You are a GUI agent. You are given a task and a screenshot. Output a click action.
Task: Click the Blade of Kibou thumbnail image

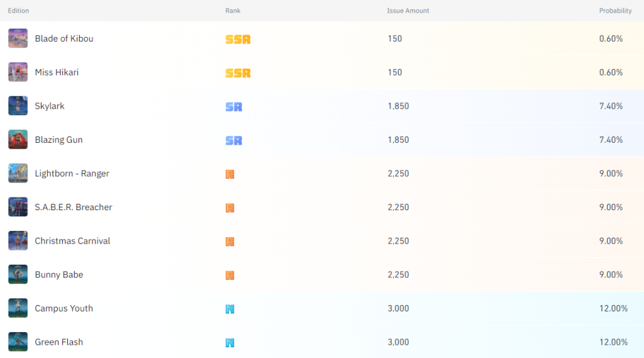coord(18,38)
